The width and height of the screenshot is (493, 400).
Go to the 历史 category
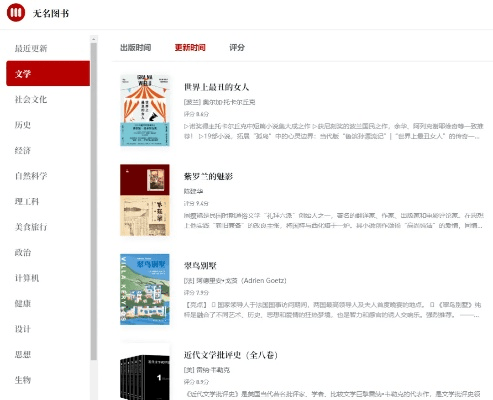click(x=23, y=125)
